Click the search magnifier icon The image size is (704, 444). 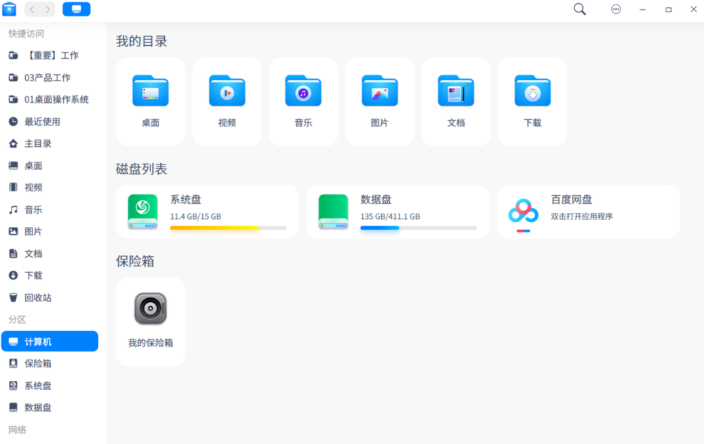[x=580, y=9]
